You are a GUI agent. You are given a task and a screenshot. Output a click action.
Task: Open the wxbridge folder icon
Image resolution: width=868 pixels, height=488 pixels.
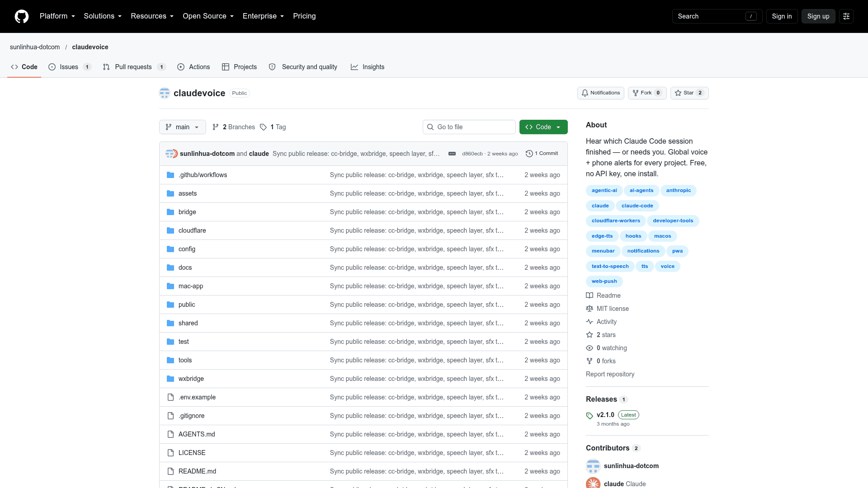[170, 379]
